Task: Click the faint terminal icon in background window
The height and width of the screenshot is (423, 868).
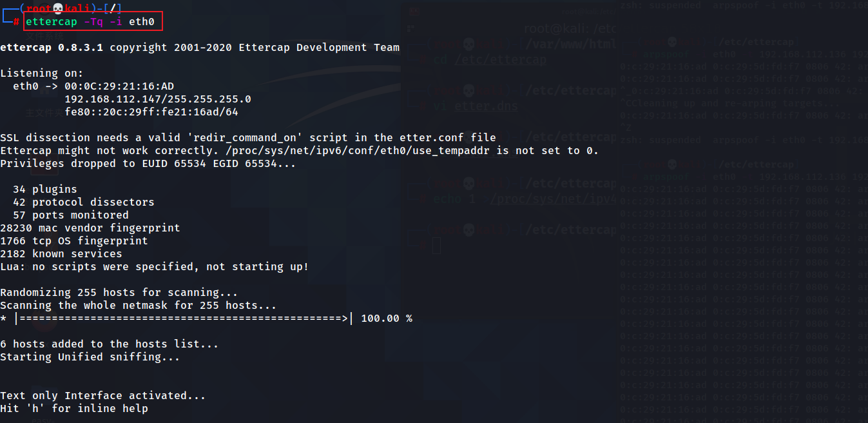Action: coord(414,12)
